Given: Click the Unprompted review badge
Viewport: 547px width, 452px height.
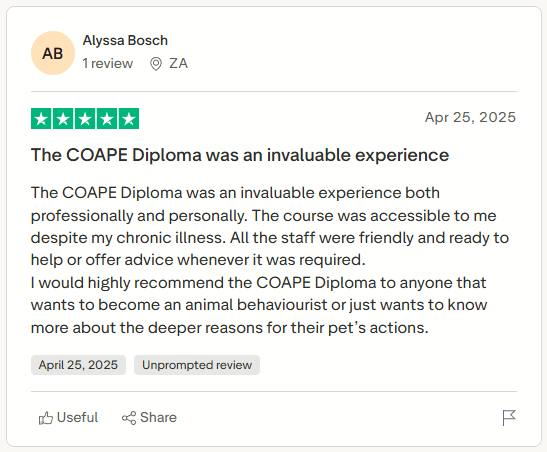Looking at the screenshot, I should tap(197, 365).
